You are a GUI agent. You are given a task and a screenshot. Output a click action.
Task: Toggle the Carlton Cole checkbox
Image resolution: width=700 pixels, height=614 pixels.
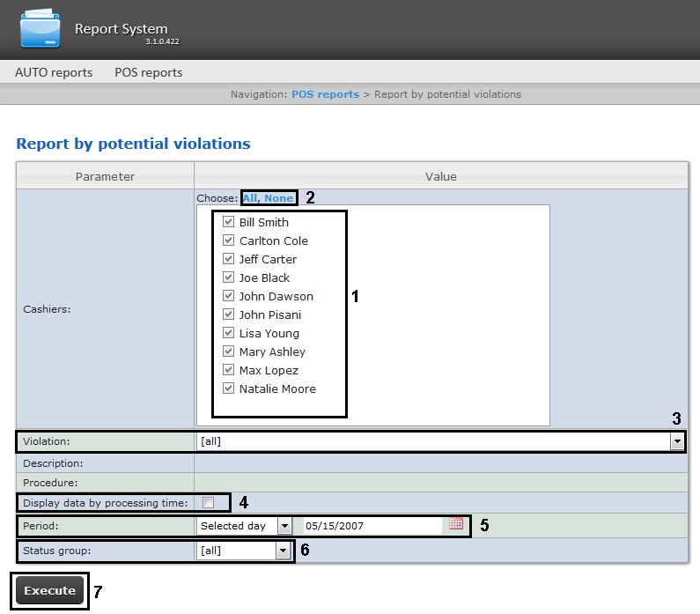click(x=228, y=240)
